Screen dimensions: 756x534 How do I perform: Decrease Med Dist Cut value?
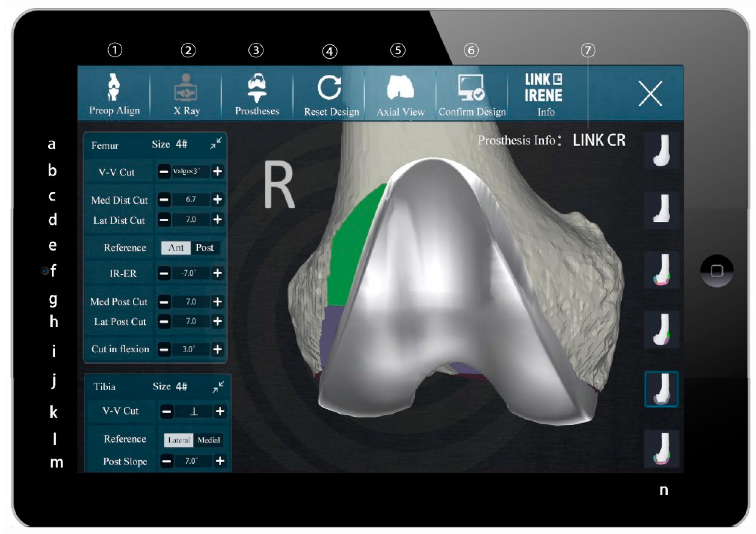164,200
